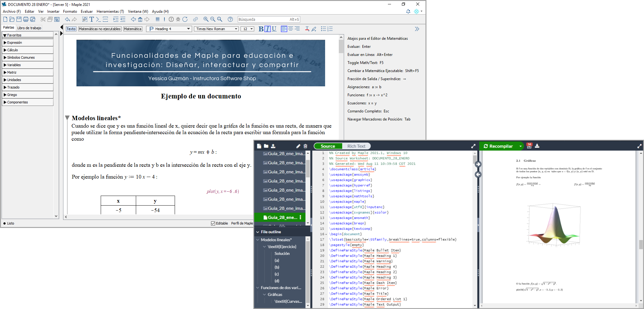Undo last action in Maple
The height and width of the screenshot is (309, 644).
67,19
